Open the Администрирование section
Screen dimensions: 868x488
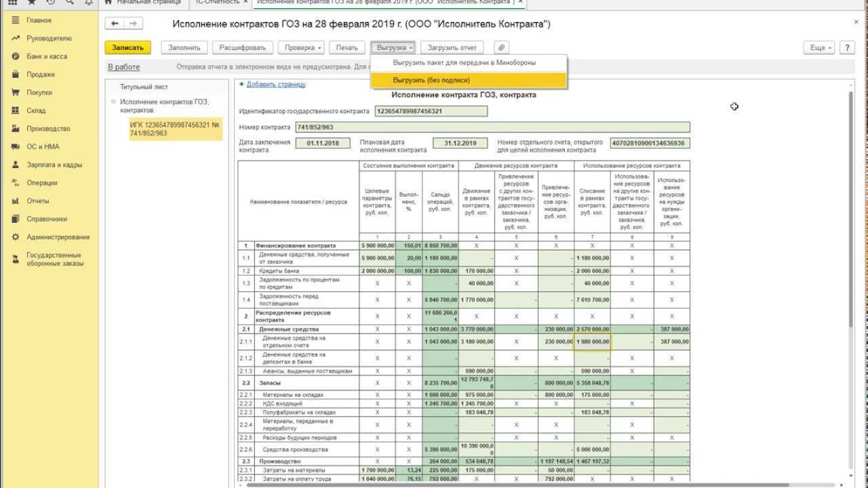point(58,237)
